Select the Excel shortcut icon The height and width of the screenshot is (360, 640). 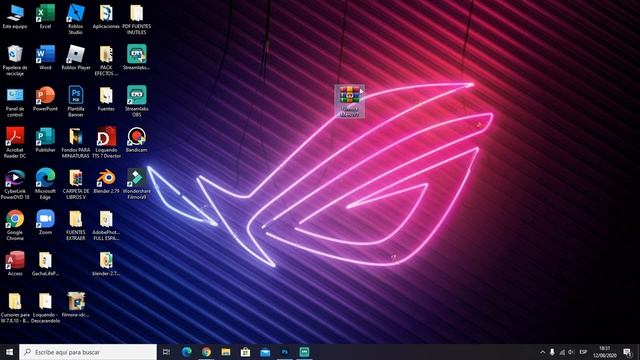click(45, 17)
